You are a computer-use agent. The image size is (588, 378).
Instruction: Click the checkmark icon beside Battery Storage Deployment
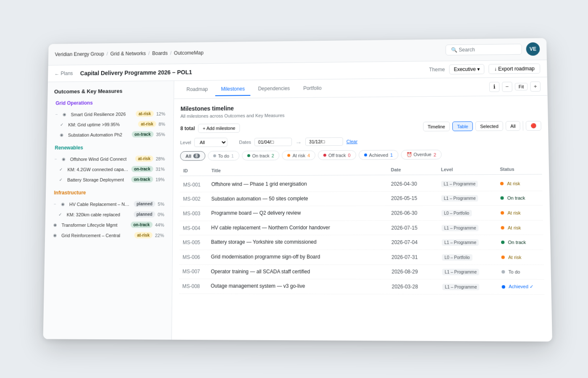(x=61, y=179)
